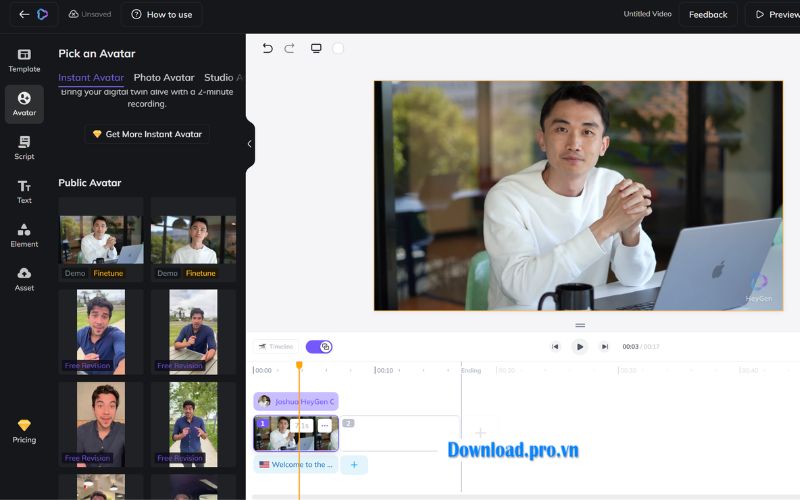This screenshot has height=500, width=800.
Task: Click the Timeline mode button
Action: tap(276, 346)
